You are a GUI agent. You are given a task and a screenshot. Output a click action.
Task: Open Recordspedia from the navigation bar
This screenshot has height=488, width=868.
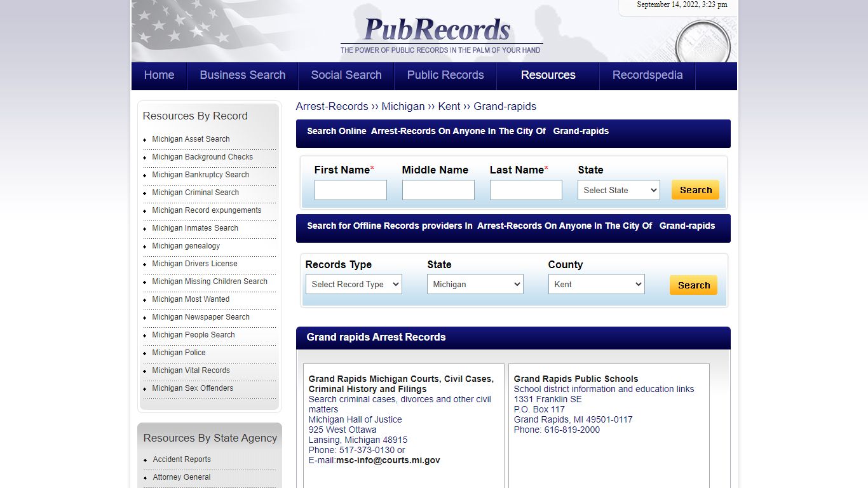click(648, 75)
